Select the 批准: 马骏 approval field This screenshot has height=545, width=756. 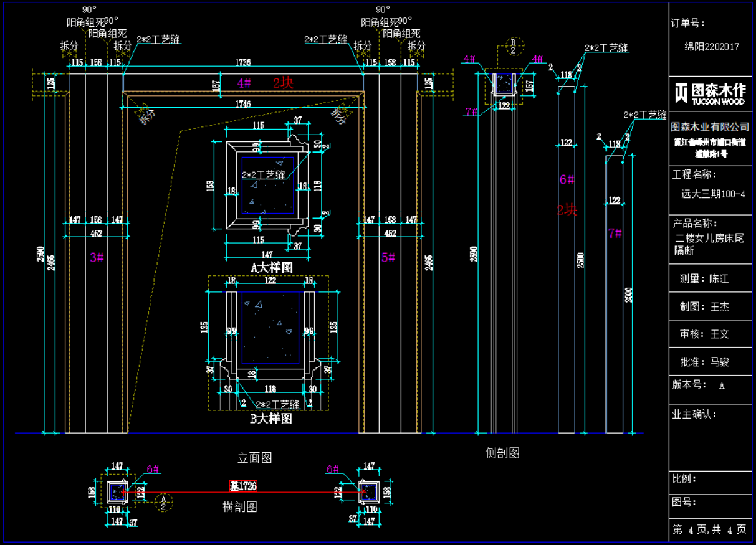pos(704,362)
